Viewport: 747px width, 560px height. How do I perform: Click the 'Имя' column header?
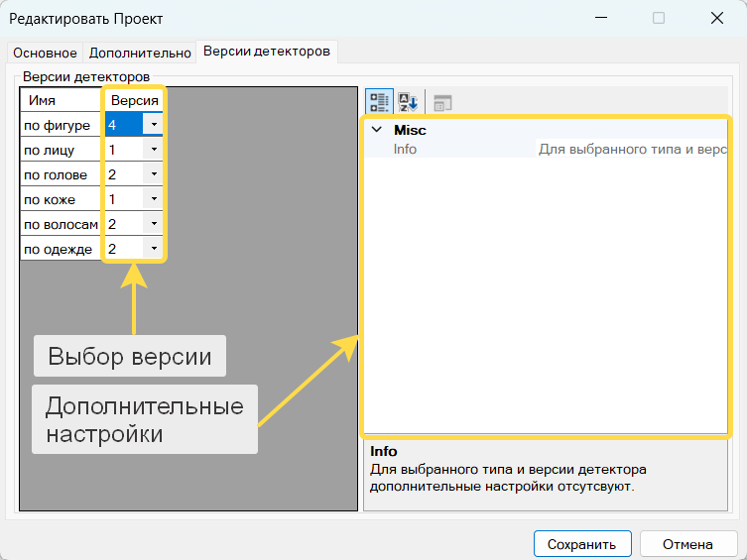tap(61, 100)
